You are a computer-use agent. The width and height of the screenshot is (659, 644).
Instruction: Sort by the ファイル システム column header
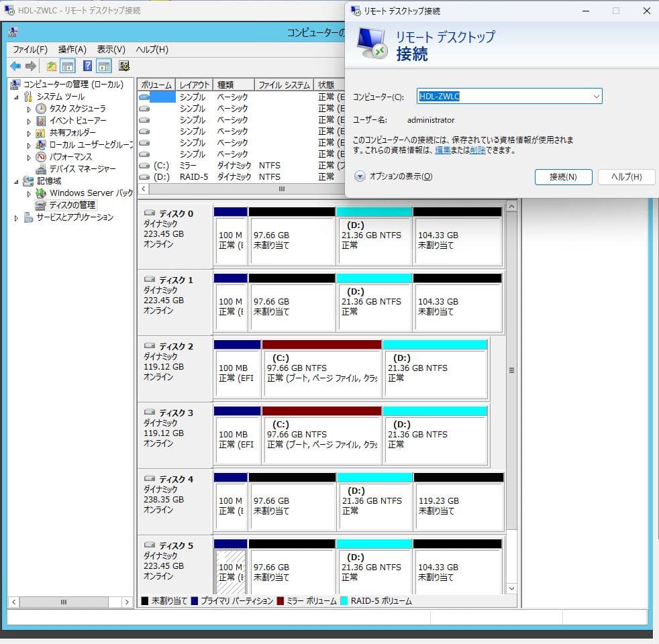[284, 85]
